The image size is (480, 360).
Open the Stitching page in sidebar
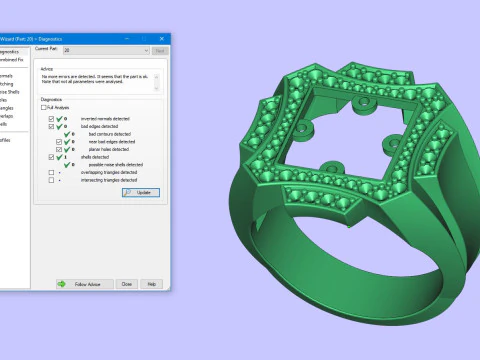[x=7, y=84]
